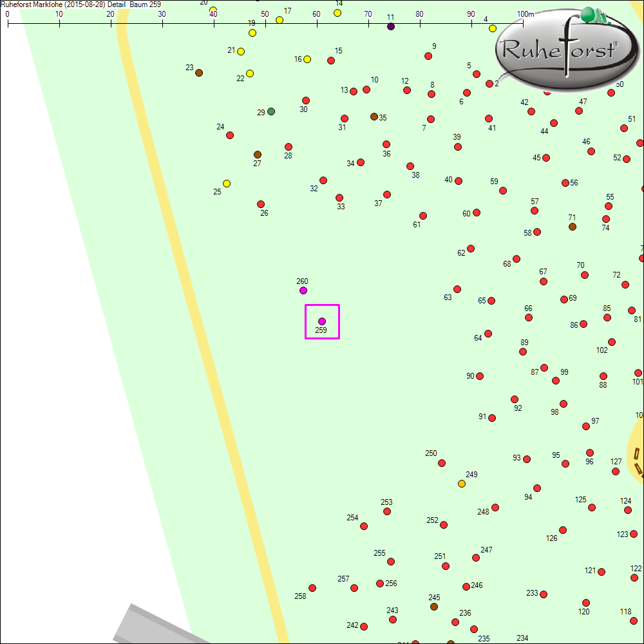This screenshot has width=644, height=644.
Task: Click the number label '40'
Action: (x=448, y=180)
